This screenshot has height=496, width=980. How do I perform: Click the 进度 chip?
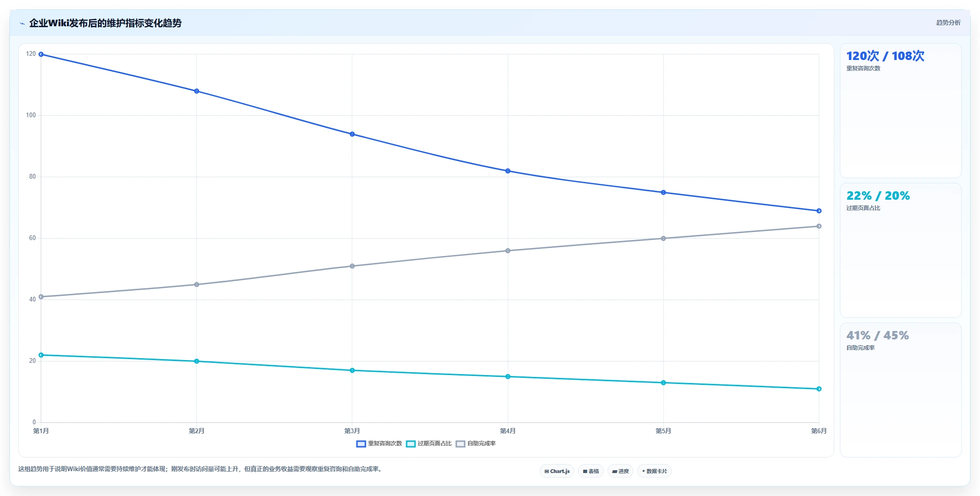(x=620, y=471)
